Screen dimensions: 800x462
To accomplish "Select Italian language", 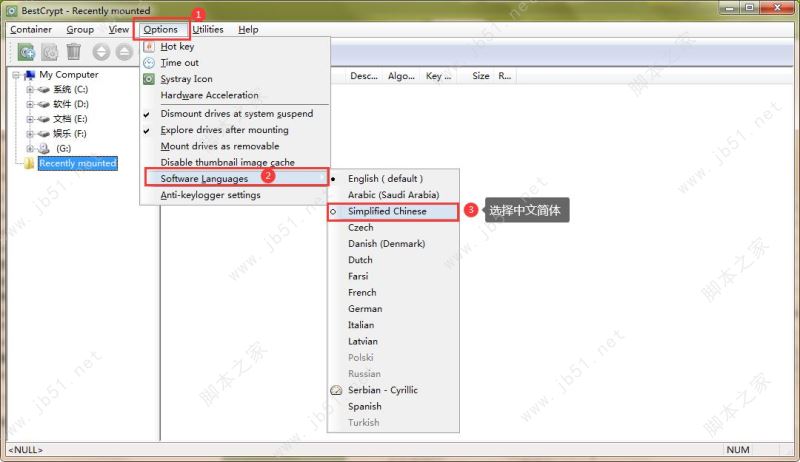I will pos(393,325).
